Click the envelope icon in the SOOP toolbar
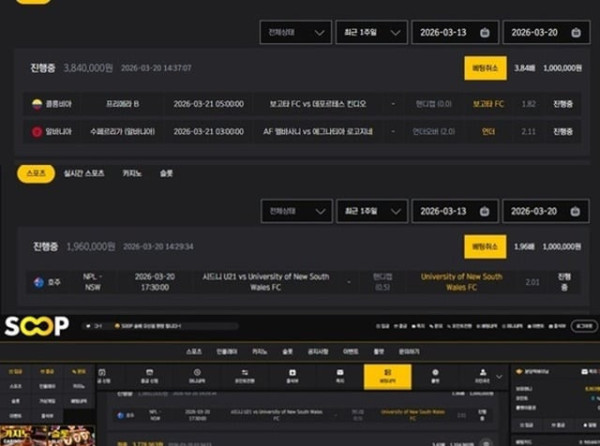This screenshot has height=446, width=600. [340, 373]
